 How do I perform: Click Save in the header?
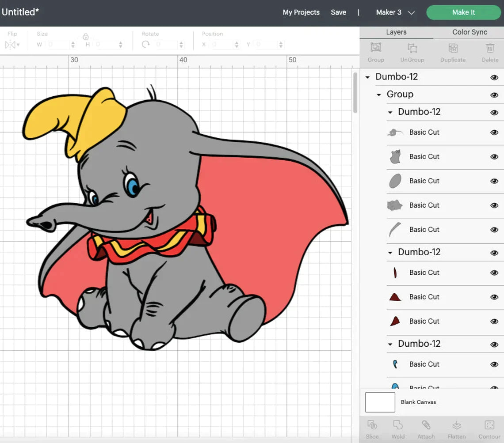(338, 12)
